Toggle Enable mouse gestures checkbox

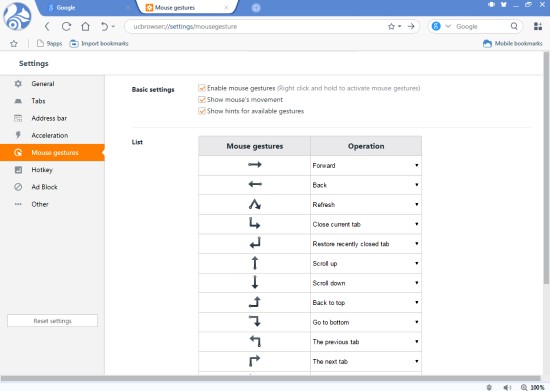[x=202, y=88]
